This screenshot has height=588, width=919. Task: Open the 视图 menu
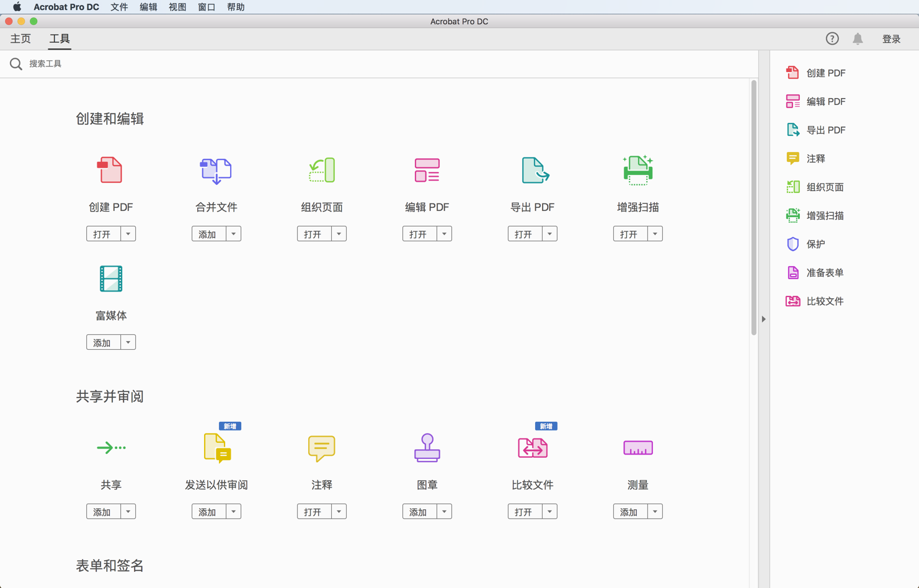177,7
